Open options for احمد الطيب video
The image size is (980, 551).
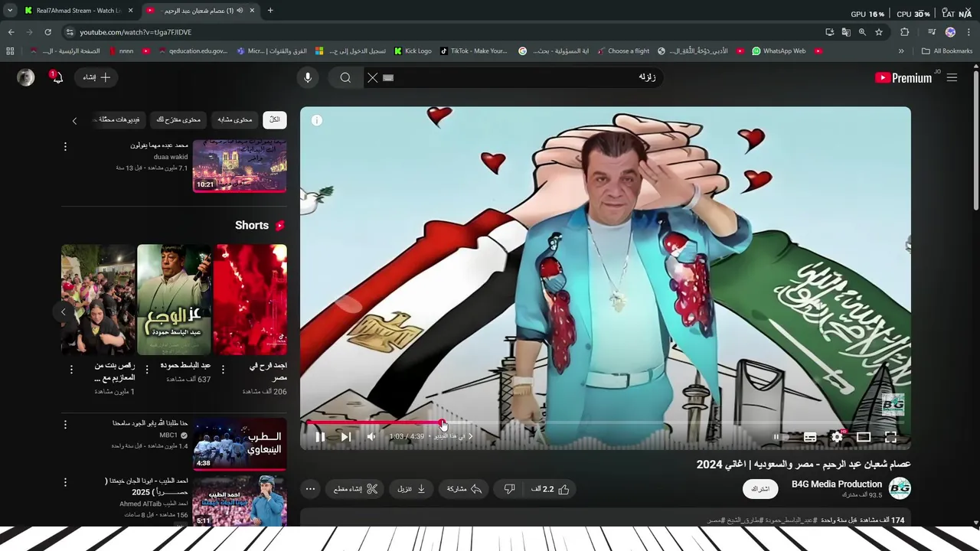[65, 482]
